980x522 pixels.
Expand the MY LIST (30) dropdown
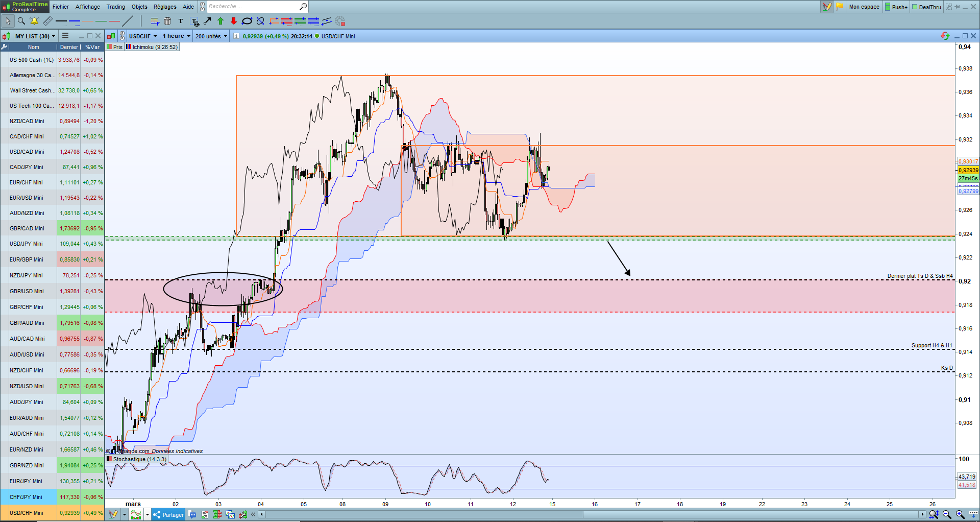pyautogui.click(x=35, y=36)
